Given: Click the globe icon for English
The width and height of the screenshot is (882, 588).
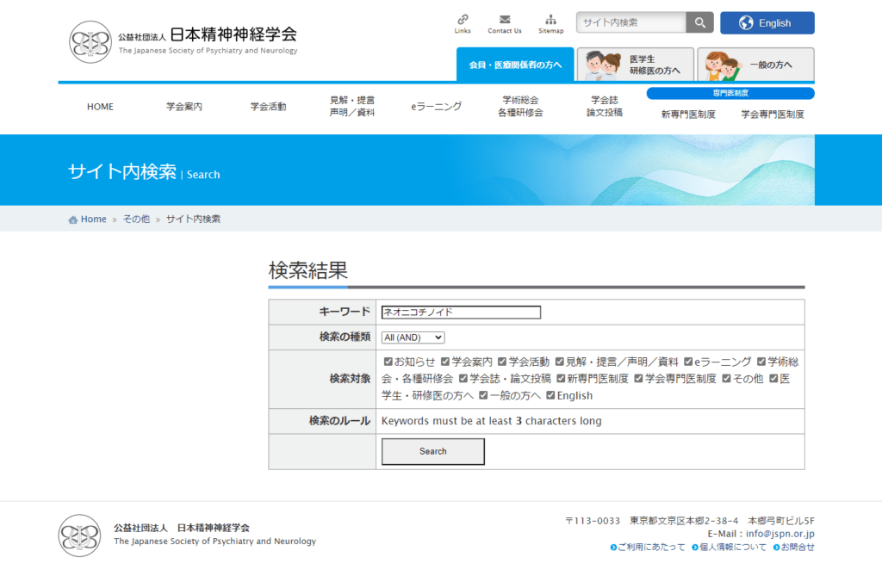Looking at the screenshot, I should click(746, 23).
